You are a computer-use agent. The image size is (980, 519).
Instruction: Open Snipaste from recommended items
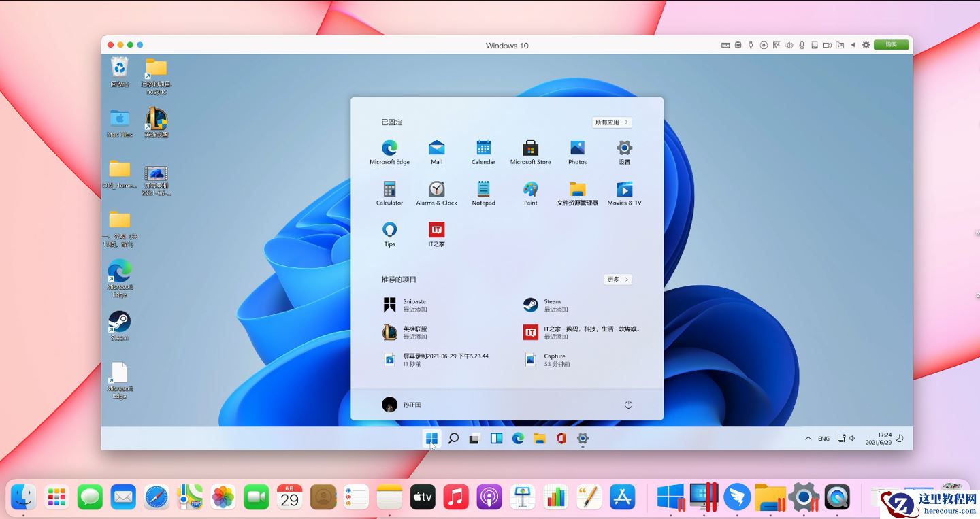tap(414, 305)
